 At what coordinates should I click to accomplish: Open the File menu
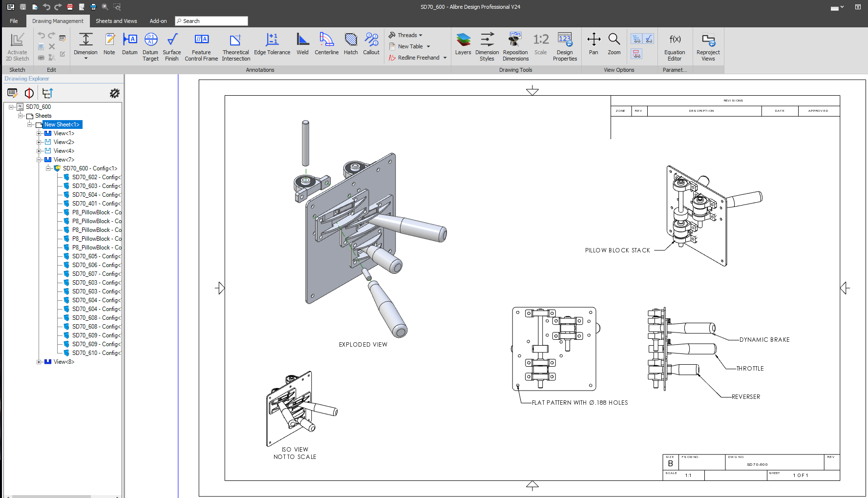click(x=14, y=21)
